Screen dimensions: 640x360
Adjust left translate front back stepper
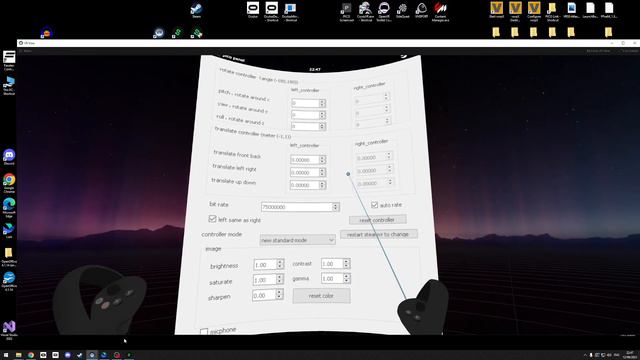click(x=322, y=160)
